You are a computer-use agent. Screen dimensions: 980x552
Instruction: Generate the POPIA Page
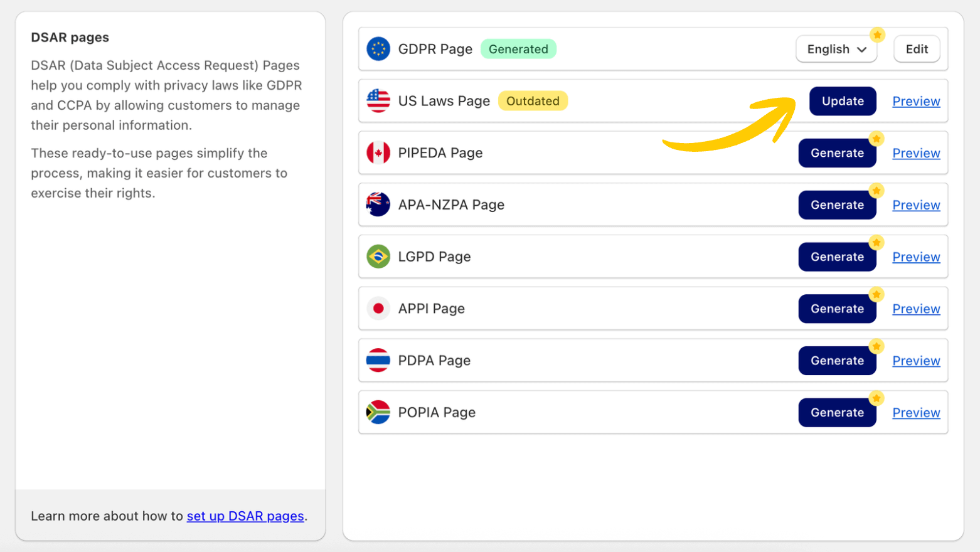[837, 412]
